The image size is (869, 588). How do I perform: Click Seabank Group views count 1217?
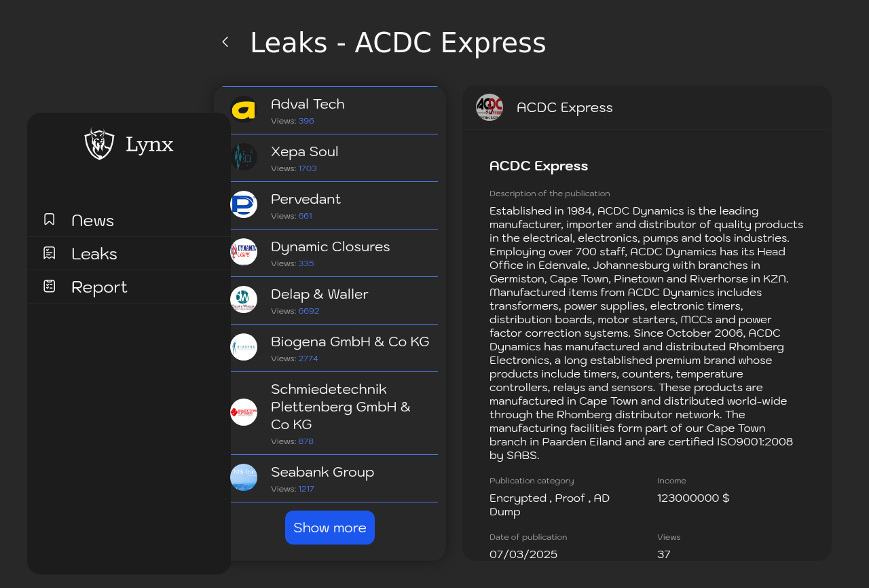coord(306,489)
